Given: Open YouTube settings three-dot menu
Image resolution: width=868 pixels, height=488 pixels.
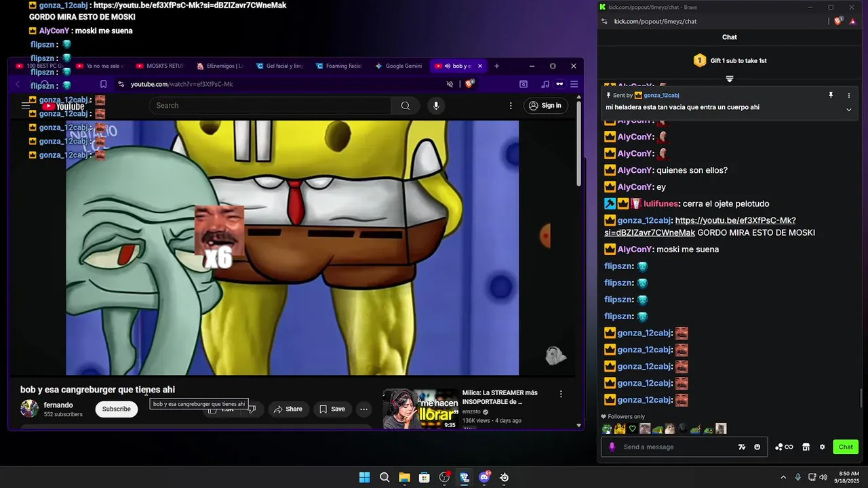Looking at the screenshot, I should tap(511, 106).
